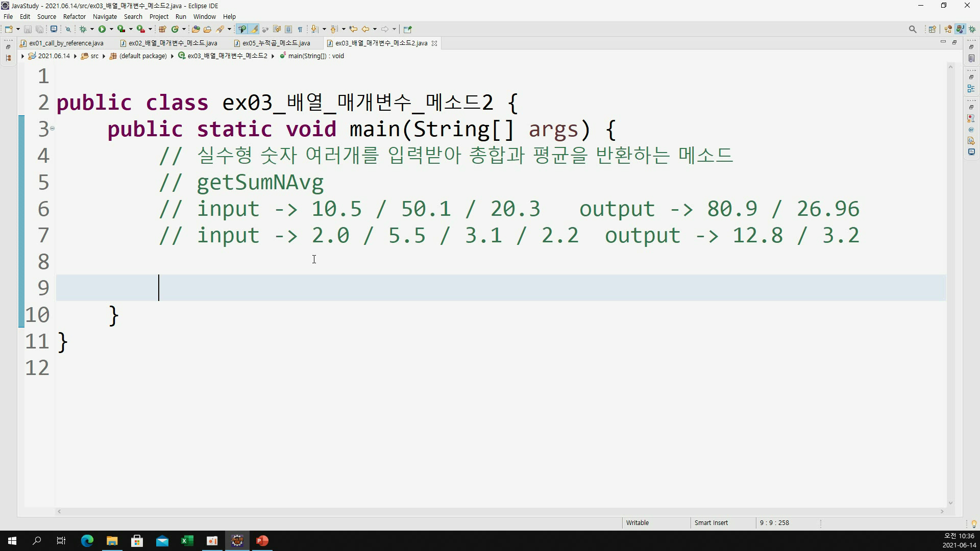Click the Save icon in toolbar

[28, 29]
